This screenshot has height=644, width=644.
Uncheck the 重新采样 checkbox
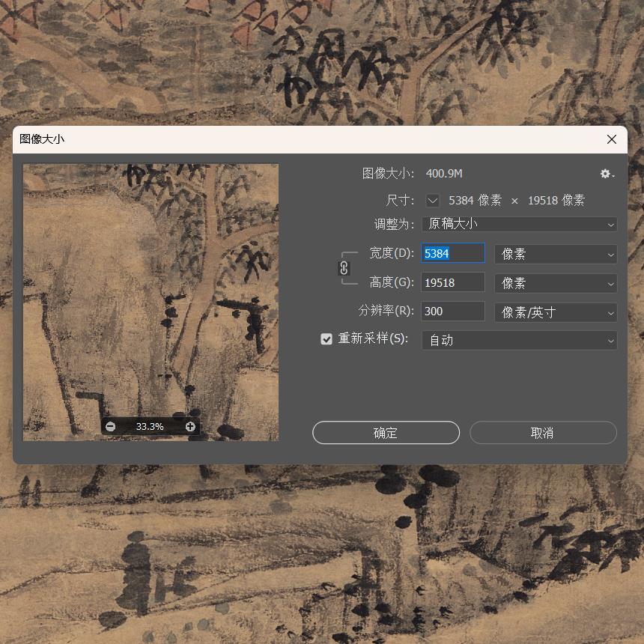click(326, 339)
